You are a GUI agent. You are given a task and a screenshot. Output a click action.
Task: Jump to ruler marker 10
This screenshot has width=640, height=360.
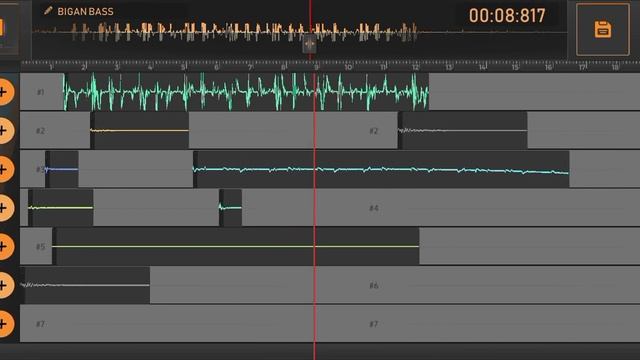tap(348, 67)
